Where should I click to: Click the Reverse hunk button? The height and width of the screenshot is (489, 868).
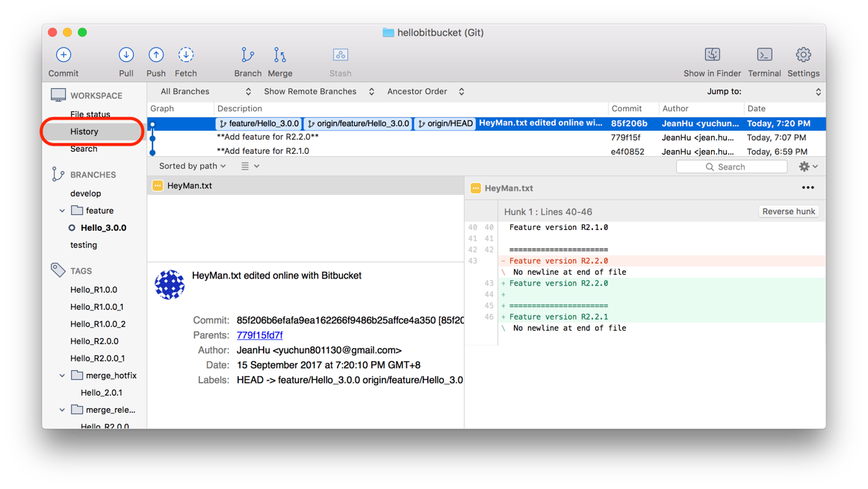tap(788, 211)
